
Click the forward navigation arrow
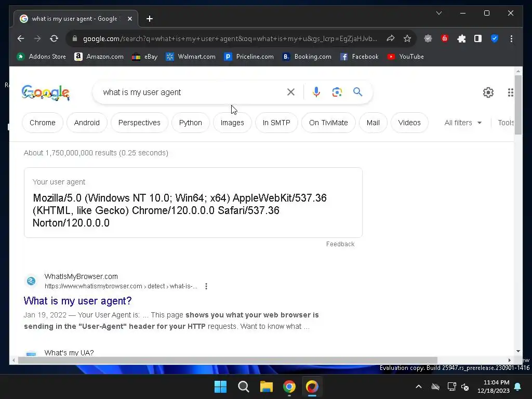[x=37, y=38]
